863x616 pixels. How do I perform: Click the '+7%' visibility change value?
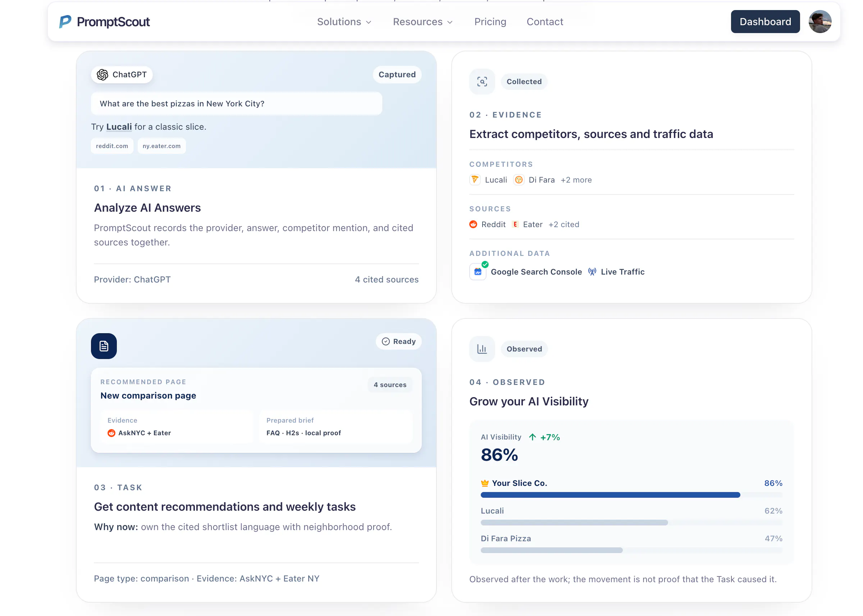pos(550,437)
